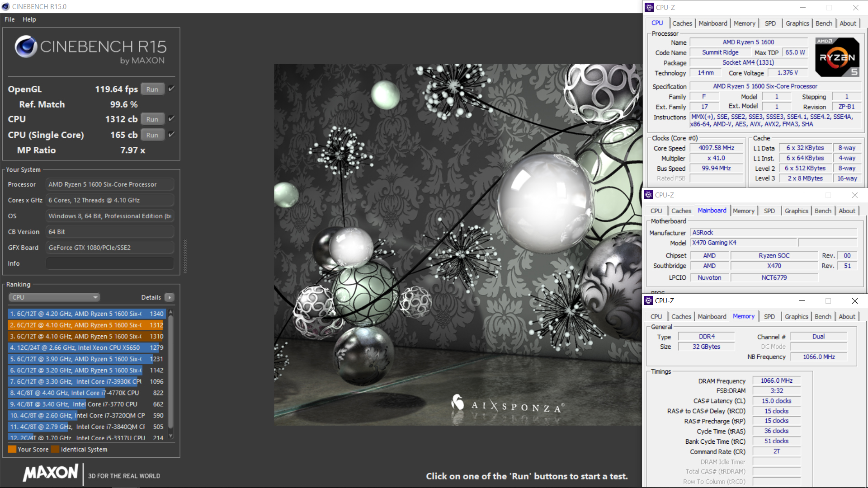Click the ranking scroll down arrow
The image size is (868, 488).
[x=170, y=436]
